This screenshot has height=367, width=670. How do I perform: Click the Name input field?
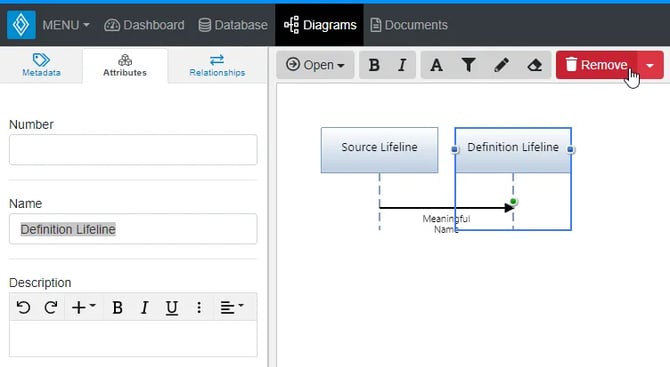click(133, 229)
